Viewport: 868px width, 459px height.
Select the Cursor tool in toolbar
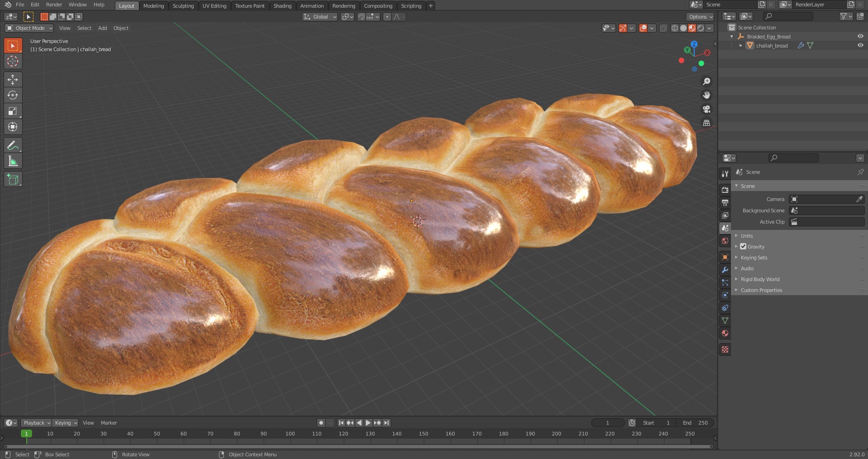13,61
